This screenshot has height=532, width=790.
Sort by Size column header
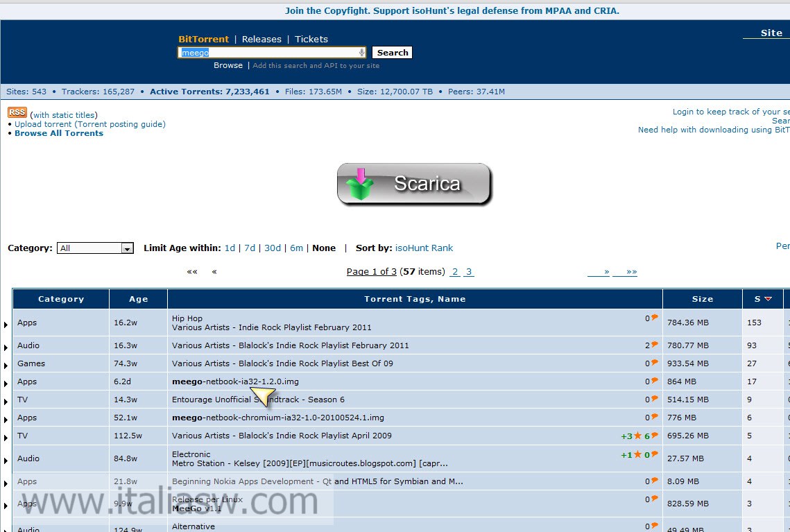pyautogui.click(x=703, y=299)
